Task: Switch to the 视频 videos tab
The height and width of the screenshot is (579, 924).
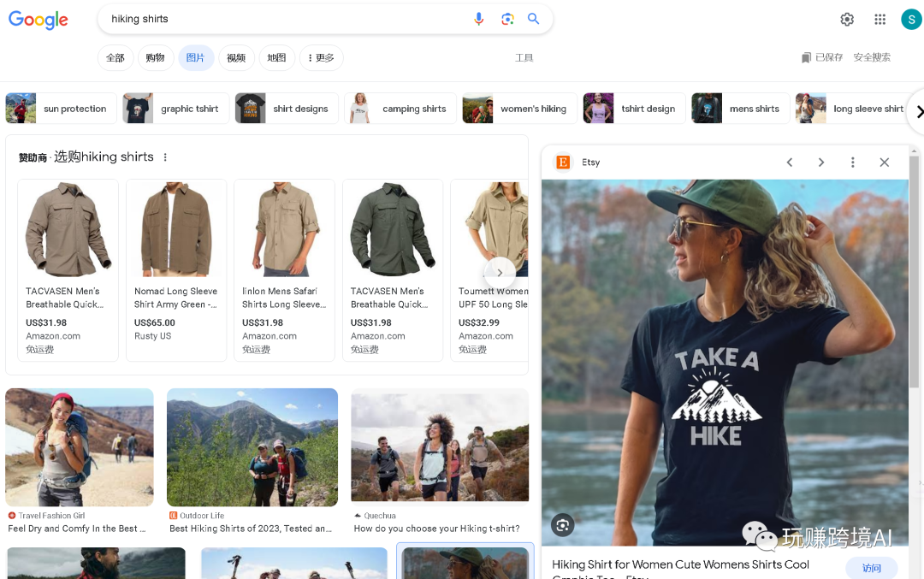Action: pos(236,57)
